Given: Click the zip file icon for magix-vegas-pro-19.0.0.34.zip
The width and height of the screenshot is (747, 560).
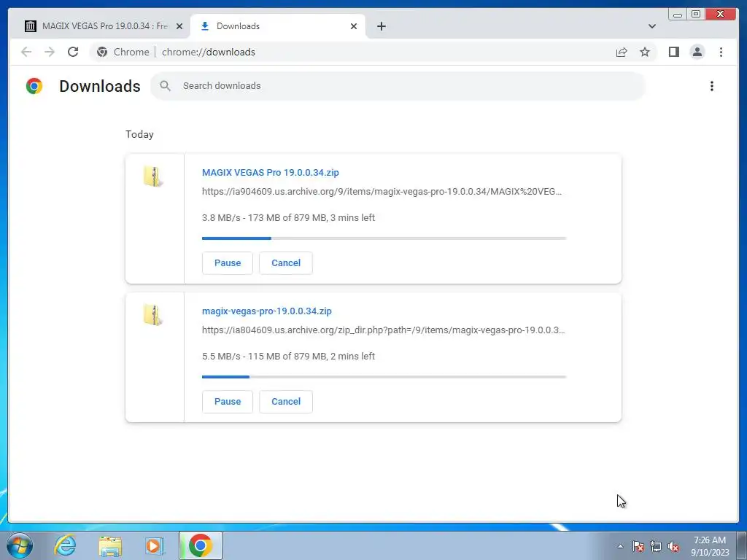Looking at the screenshot, I should coord(153,315).
